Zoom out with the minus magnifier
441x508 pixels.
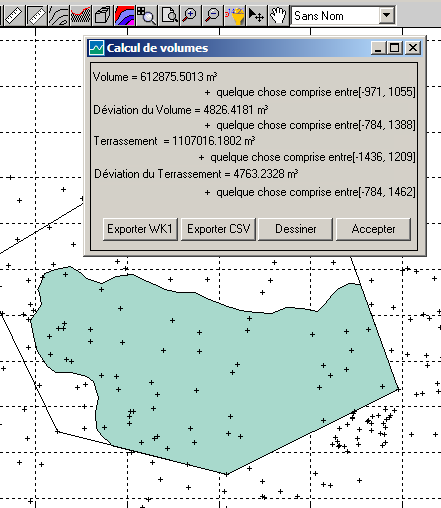[x=212, y=15]
